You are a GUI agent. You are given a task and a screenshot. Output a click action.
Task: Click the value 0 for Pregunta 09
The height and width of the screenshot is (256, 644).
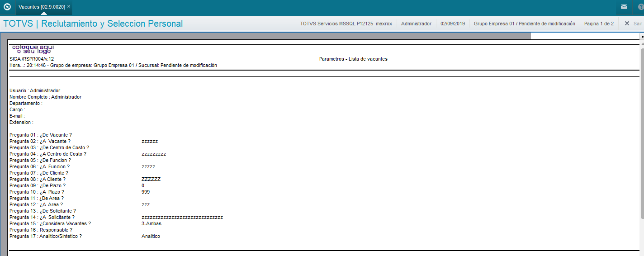pyautogui.click(x=143, y=186)
